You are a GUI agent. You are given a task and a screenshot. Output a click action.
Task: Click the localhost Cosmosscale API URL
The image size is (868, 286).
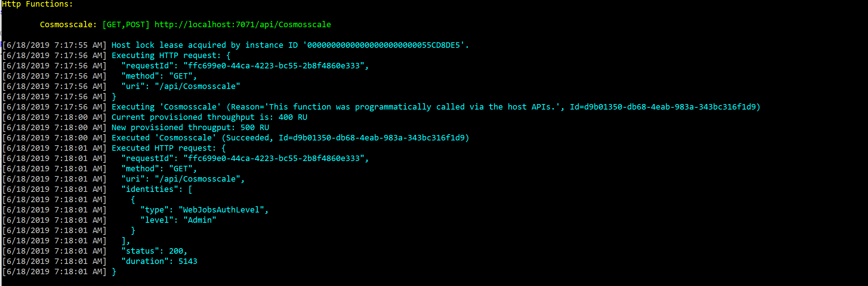tap(242, 25)
